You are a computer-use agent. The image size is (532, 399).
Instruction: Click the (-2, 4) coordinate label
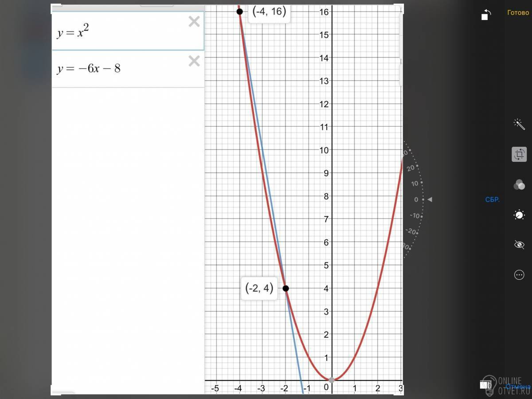pyautogui.click(x=259, y=289)
